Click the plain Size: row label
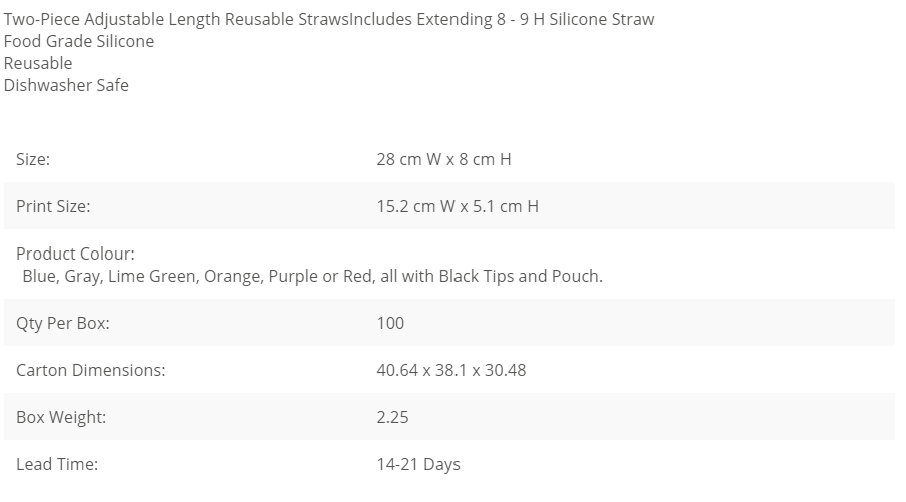Screen dimensions: 906x502 [33, 159]
